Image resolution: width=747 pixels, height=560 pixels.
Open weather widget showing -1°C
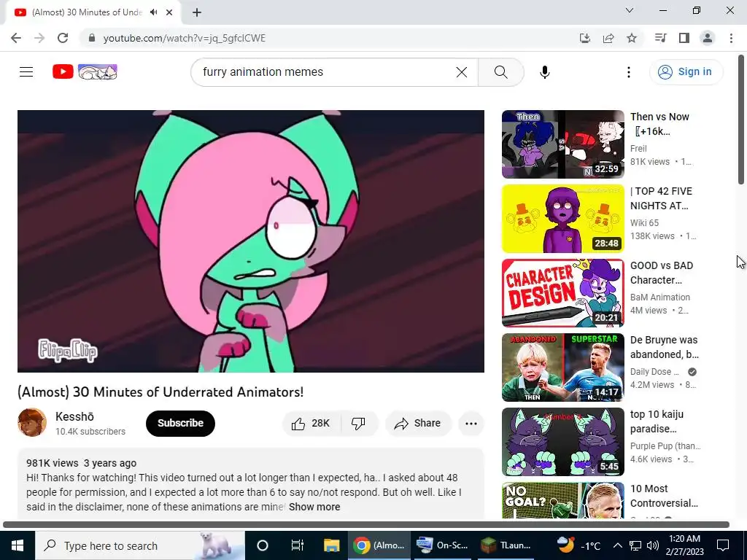point(578,545)
